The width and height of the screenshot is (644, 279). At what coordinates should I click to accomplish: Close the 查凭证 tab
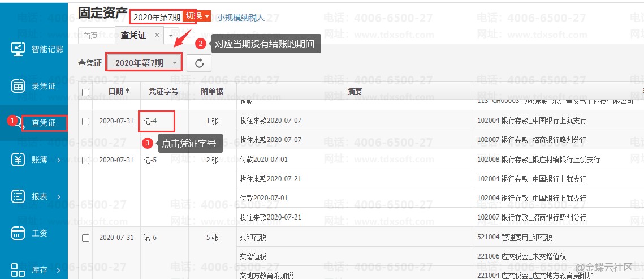pos(157,35)
